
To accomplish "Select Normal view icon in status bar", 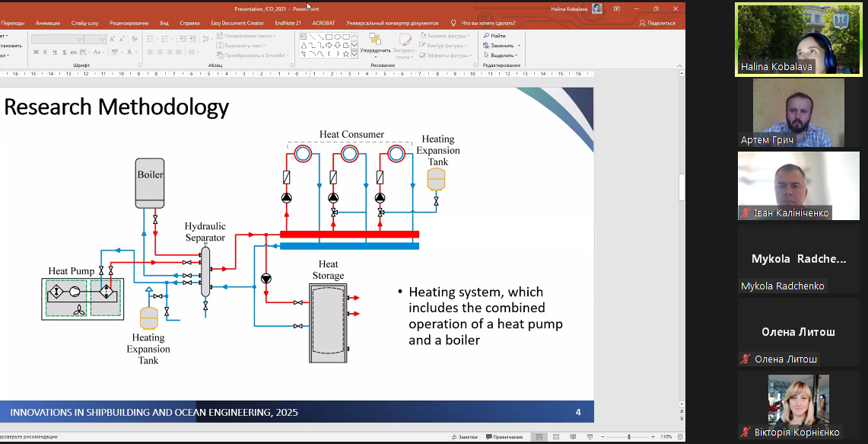I will 539,437.
